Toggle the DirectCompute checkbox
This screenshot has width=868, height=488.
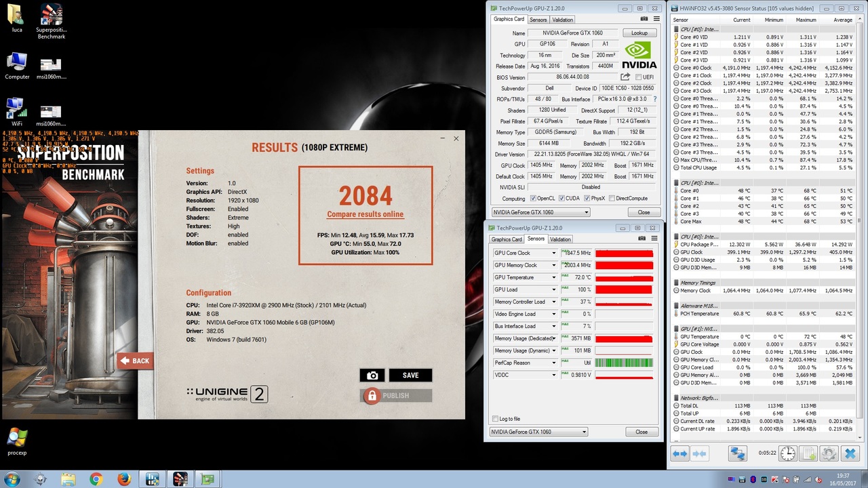tap(612, 199)
